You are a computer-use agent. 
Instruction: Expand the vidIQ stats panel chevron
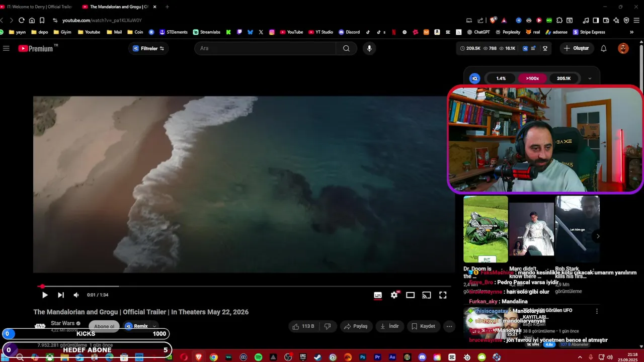coord(590,78)
